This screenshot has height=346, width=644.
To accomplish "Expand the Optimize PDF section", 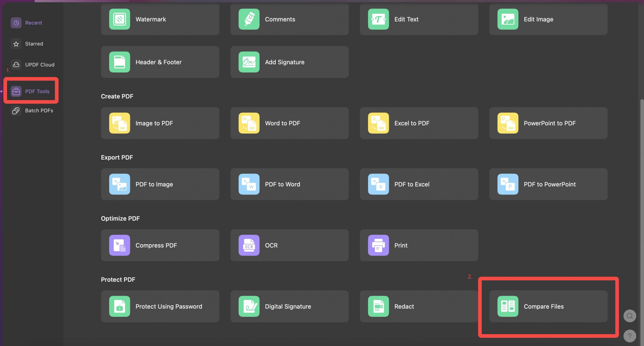I will [120, 218].
